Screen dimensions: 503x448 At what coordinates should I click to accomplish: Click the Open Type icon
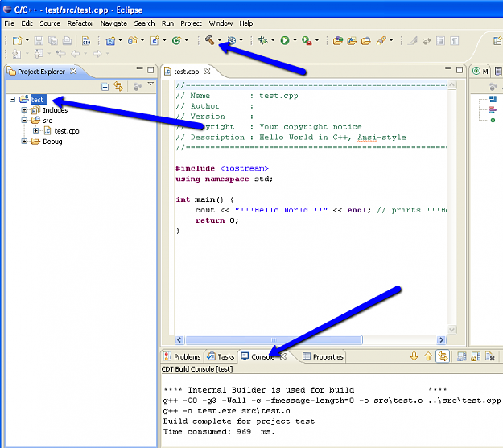338,41
